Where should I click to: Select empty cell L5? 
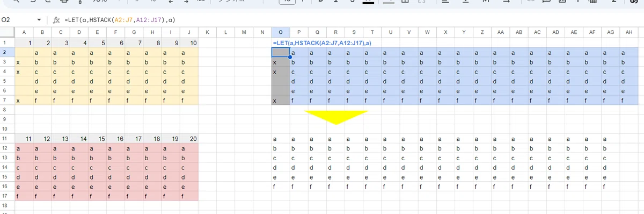pyautogui.click(x=226, y=81)
